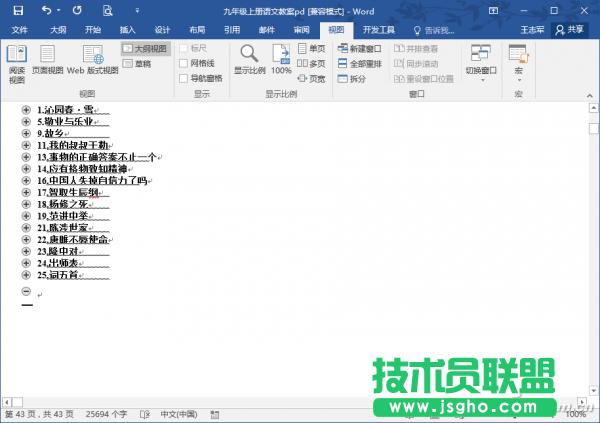Click the 中文(中国) language indicator in status bar
This screenshot has height=423, width=600.
[179, 413]
